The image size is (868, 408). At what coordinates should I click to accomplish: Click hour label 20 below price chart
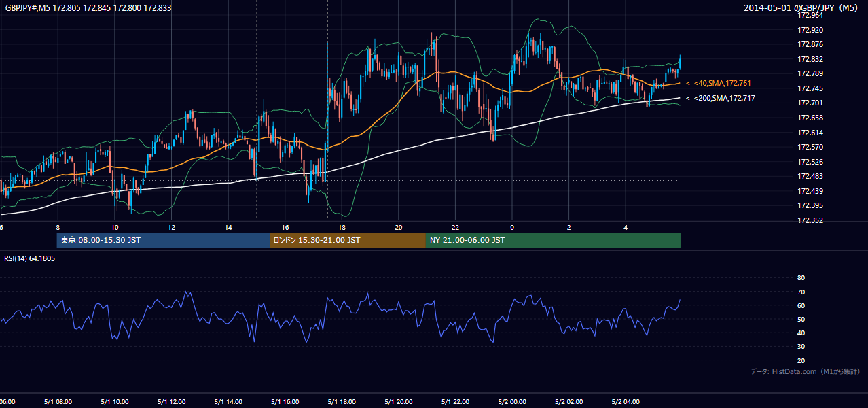(x=399, y=227)
